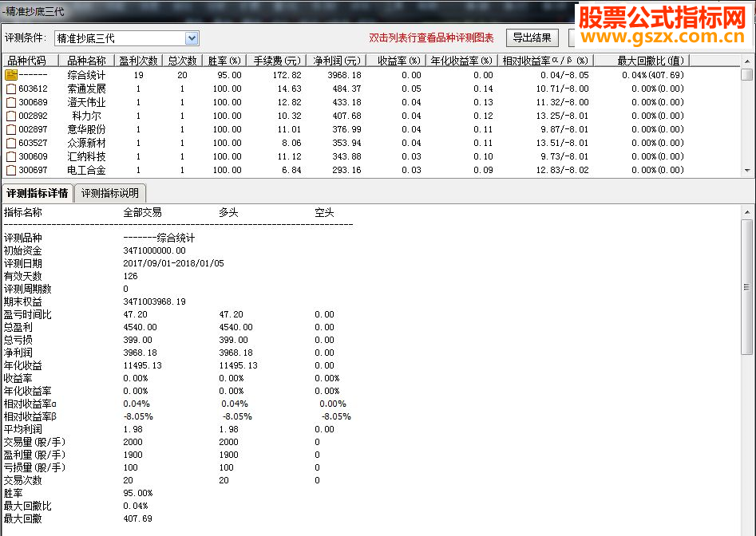Select the 澄天伟业 row name

(86, 102)
